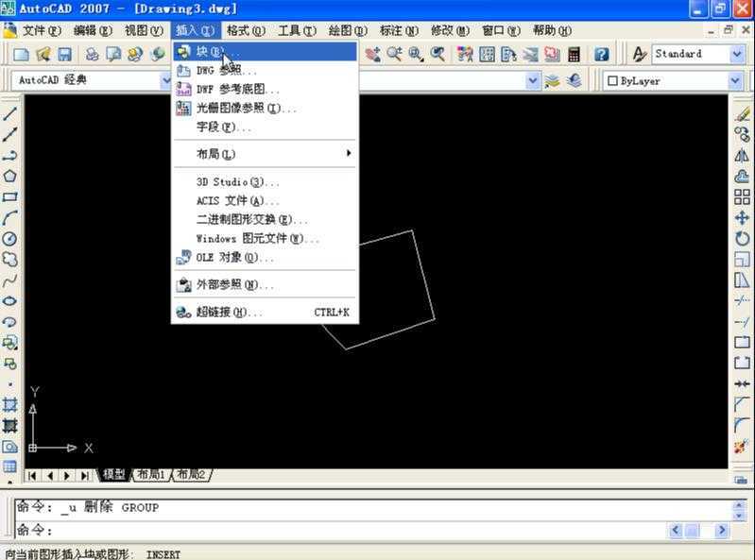The image size is (755, 560).
Task: Click the command line input field
Action: pos(342,530)
